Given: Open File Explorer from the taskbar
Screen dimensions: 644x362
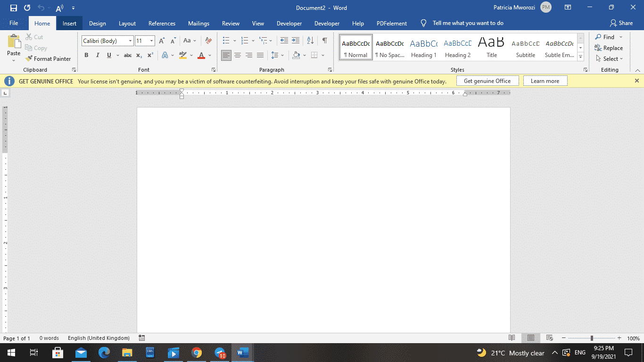Looking at the screenshot, I should pyautogui.click(x=127, y=353).
